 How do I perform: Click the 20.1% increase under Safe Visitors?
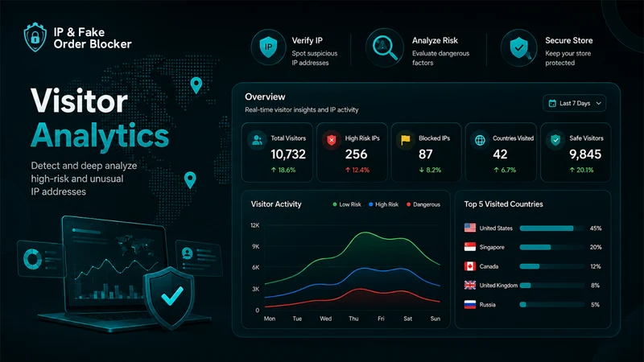pos(581,170)
